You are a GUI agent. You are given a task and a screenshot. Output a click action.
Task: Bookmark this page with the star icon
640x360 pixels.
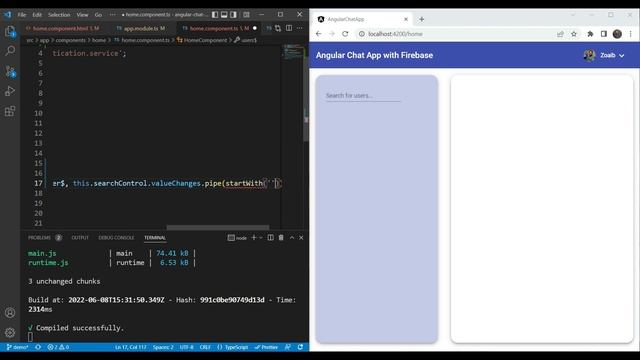click(574, 34)
